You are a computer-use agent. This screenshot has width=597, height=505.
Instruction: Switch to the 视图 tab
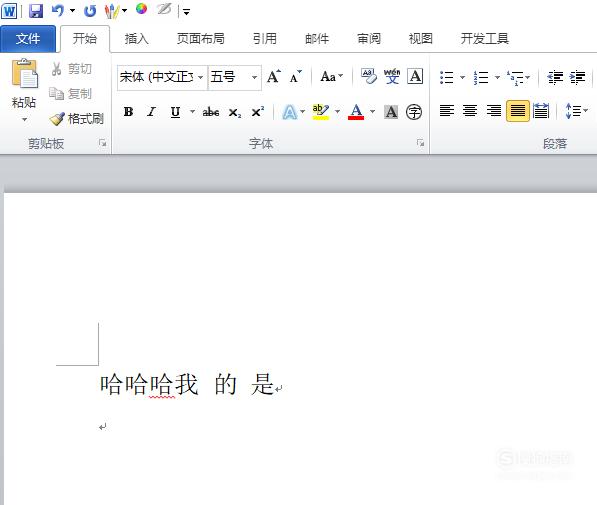[421, 38]
